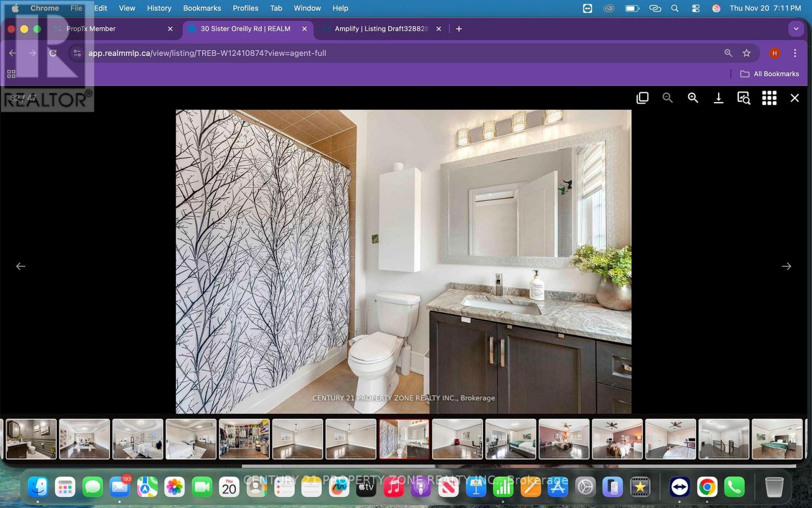812x508 pixels.
Task: Switch to the PropTx Member tab
Action: click(112, 29)
